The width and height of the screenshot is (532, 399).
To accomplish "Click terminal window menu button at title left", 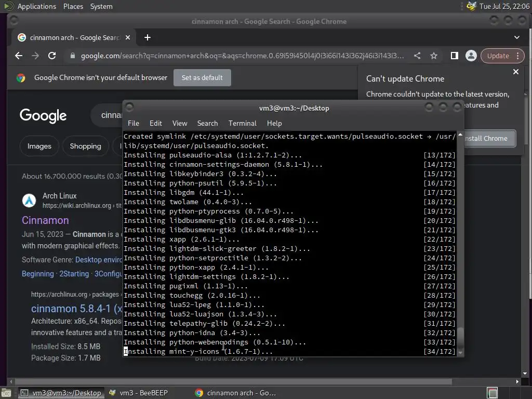I will tap(129, 108).
